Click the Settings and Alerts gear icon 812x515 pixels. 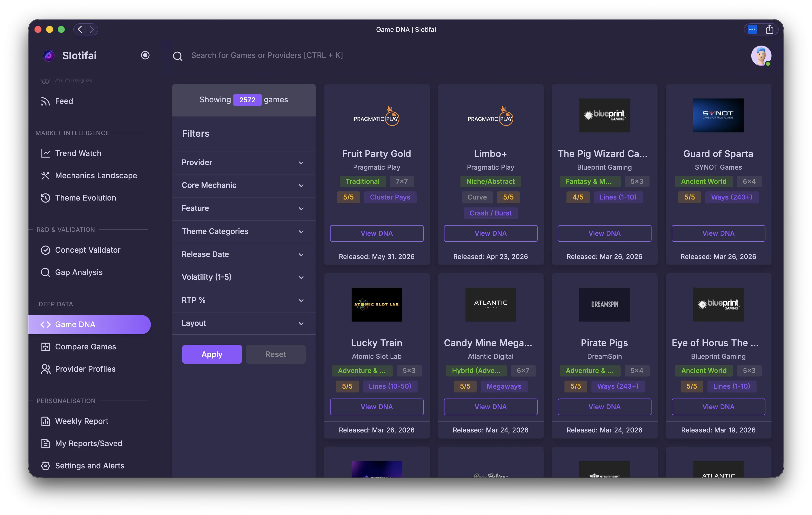(x=45, y=466)
